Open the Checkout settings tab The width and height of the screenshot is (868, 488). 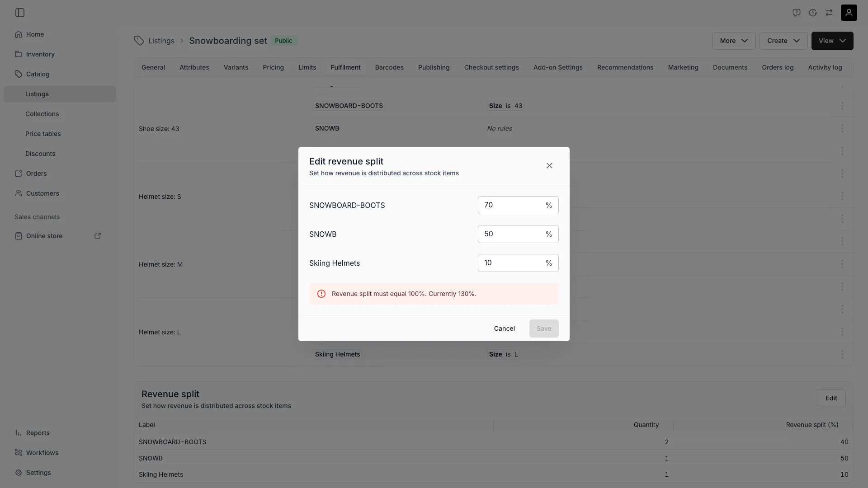(x=491, y=67)
